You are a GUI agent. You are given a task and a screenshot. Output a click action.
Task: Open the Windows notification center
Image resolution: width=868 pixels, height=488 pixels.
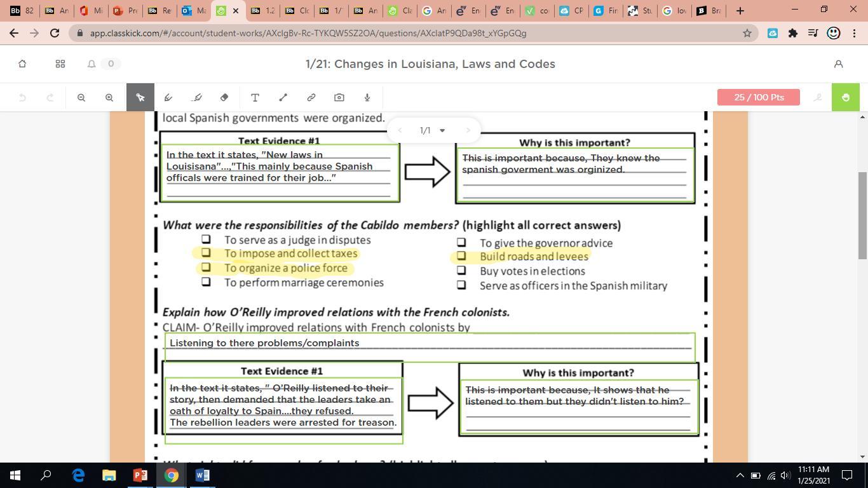pos(847,475)
